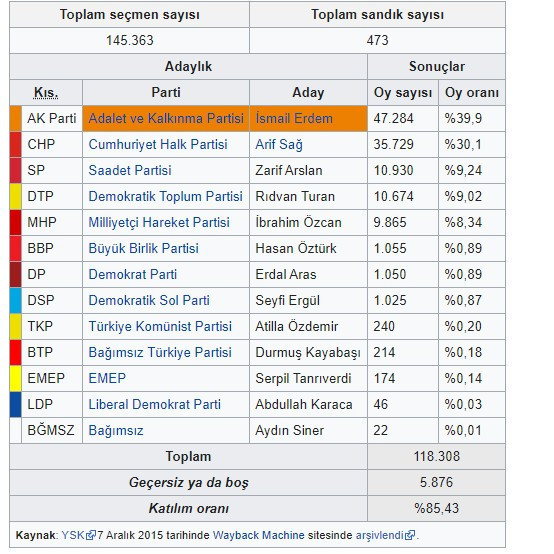Open the Saadet Partisi link

pyautogui.click(x=130, y=170)
